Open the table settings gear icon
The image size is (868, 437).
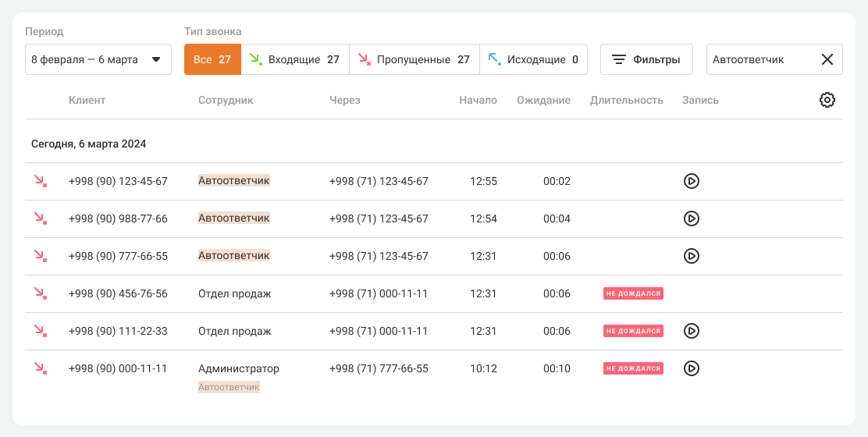[827, 100]
